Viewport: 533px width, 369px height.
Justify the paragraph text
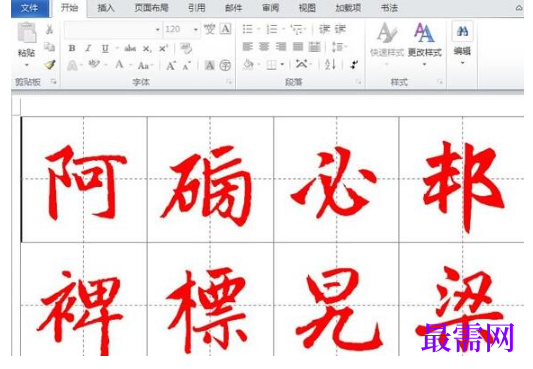click(x=298, y=47)
